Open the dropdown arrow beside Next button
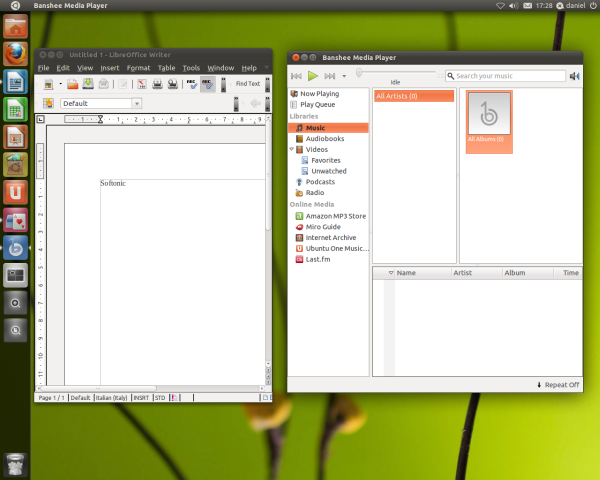Viewport: 600px width, 480px height. tap(344, 76)
